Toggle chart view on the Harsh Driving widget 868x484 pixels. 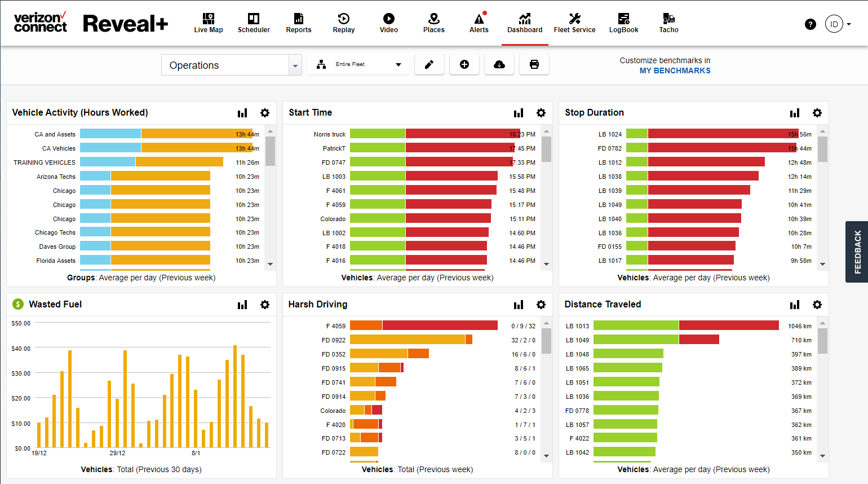point(518,305)
